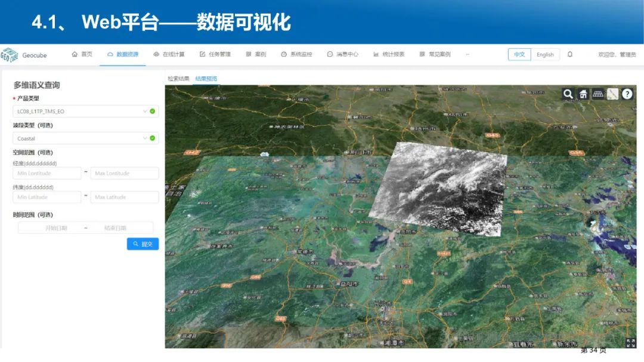Open the notification bell

point(571,54)
